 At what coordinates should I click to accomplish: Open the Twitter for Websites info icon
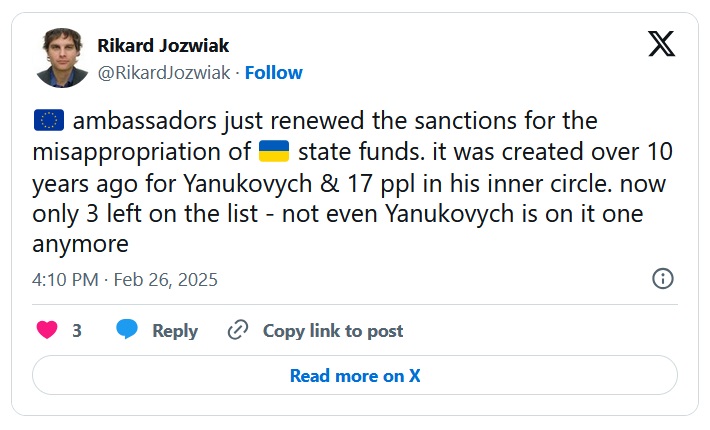coord(662,279)
